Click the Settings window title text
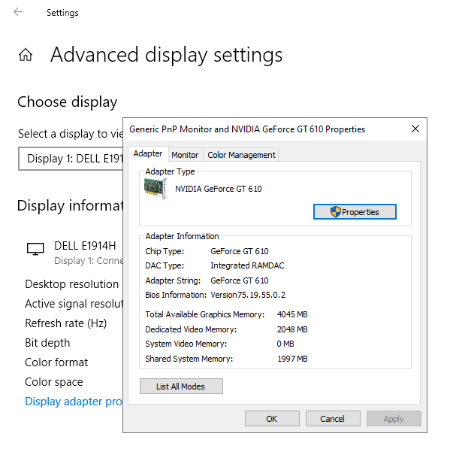453x476 pixels. point(62,13)
